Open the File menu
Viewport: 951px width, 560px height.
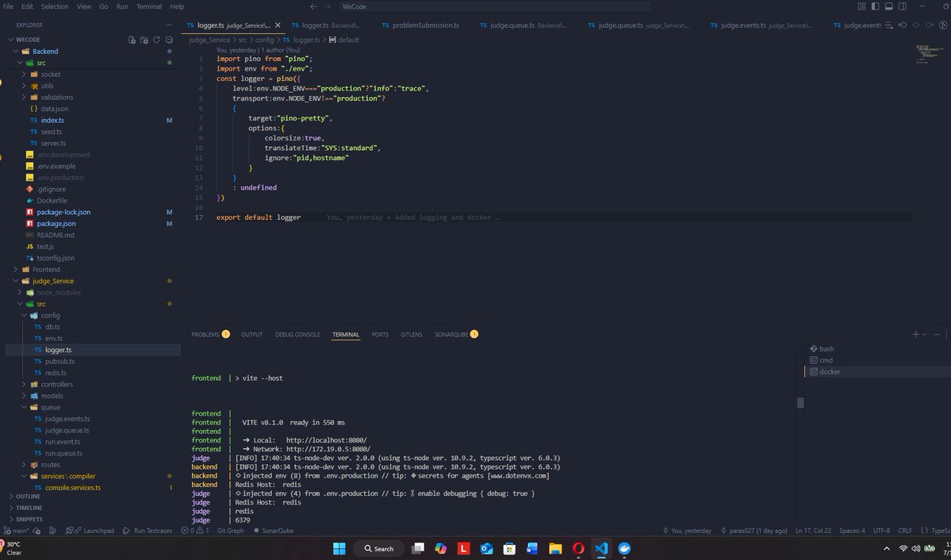9,6
